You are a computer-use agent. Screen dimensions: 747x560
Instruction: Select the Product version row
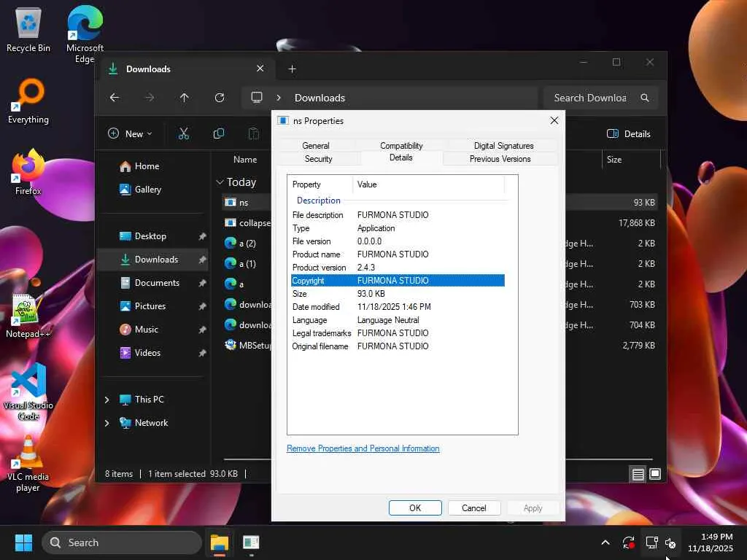click(x=398, y=268)
